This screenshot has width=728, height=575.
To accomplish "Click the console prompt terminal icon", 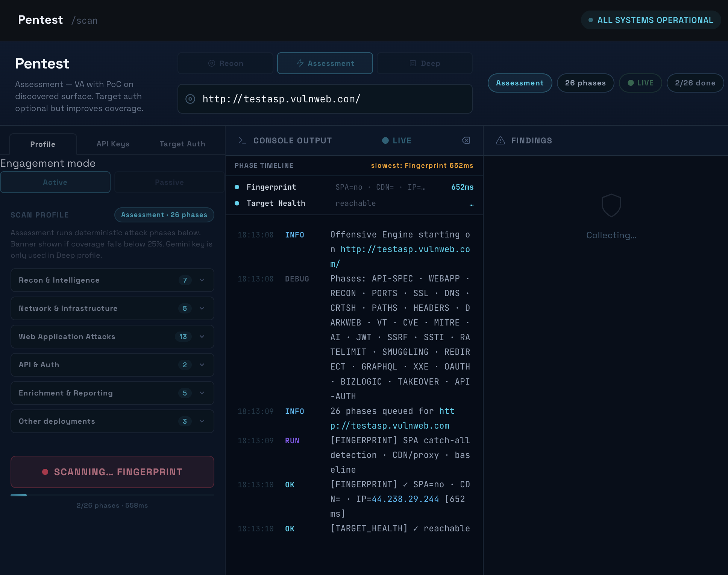I will coord(242,140).
